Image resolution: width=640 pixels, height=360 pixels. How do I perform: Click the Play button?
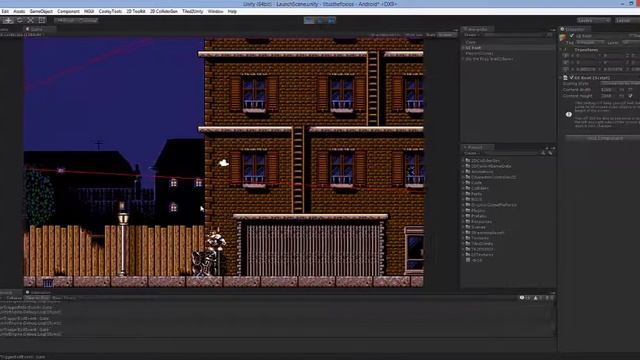pyautogui.click(x=309, y=20)
